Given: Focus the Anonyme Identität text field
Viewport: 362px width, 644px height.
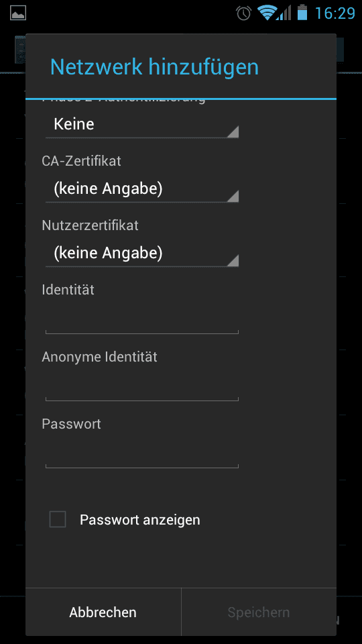Looking at the screenshot, I should [142, 386].
